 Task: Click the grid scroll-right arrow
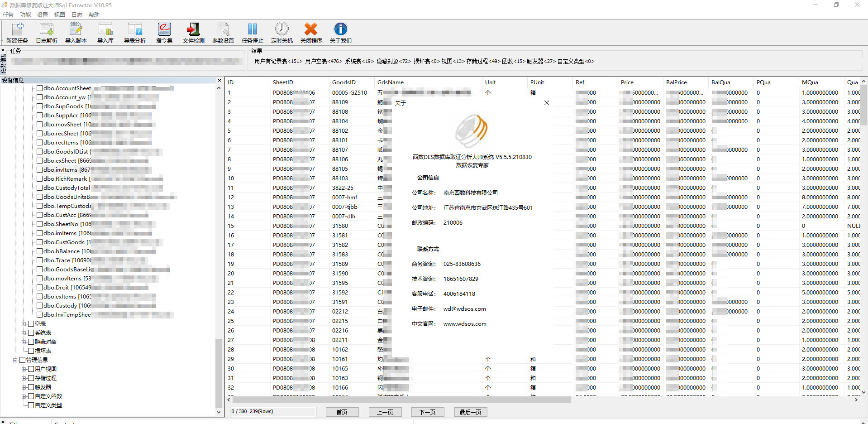pyautogui.click(x=856, y=400)
